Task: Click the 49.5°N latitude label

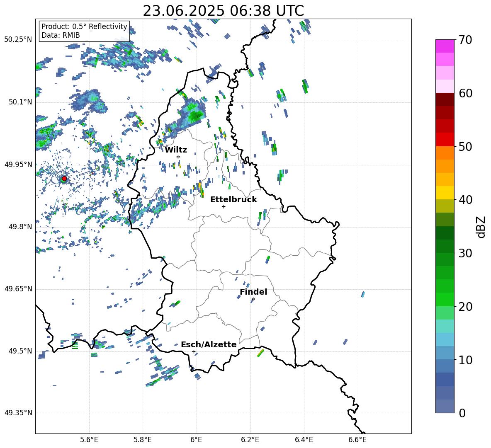Action: (x=20, y=351)
